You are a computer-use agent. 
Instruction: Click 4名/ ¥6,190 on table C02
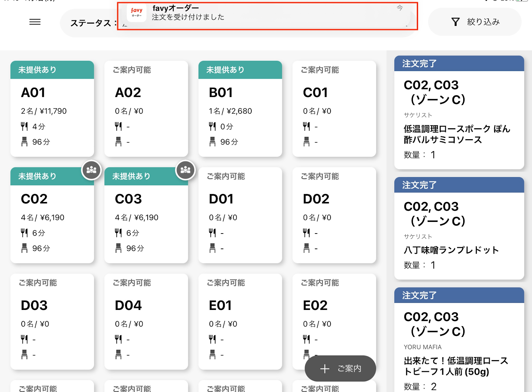pos(43,218)
